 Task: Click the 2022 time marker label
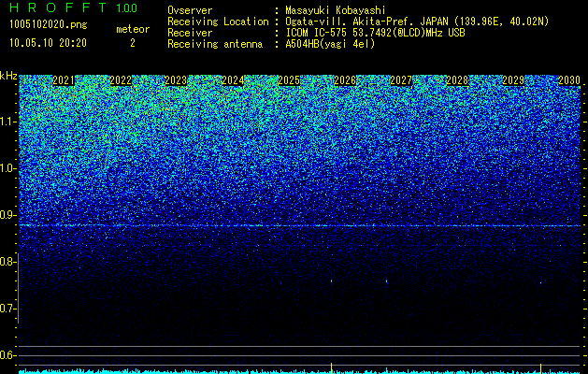tap(121, 80)
